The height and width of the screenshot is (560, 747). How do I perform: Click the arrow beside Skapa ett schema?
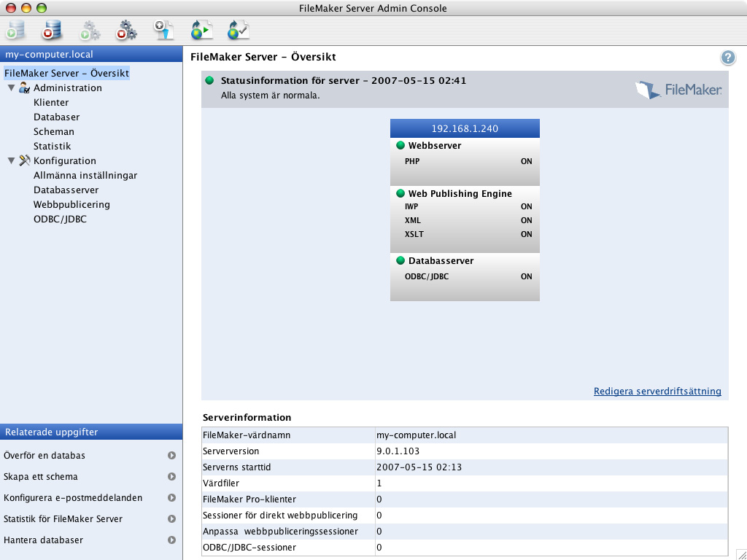click(x=171, y=477)
